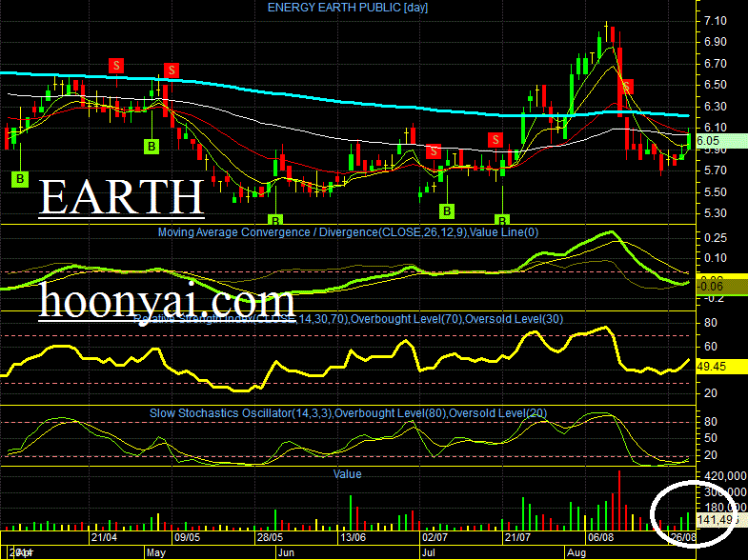Screen dimensions: 748x560
Task: Click the tallest red volume bar in August
Action: click(x=619, y=500)
